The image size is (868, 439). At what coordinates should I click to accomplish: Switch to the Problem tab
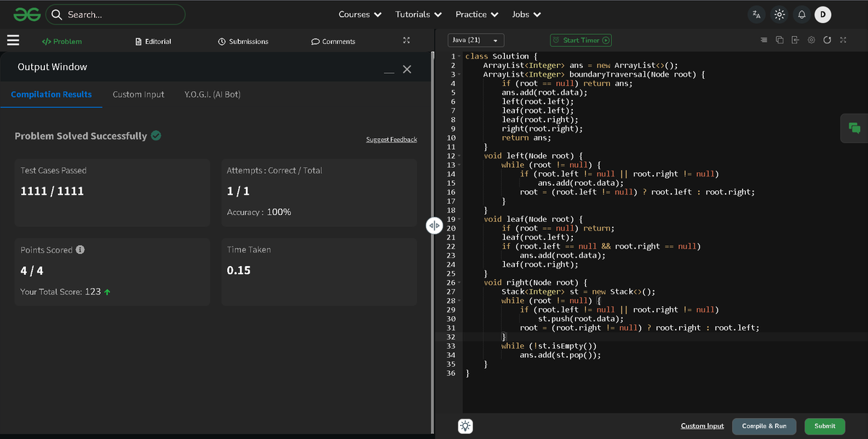[x=61, y=41]
